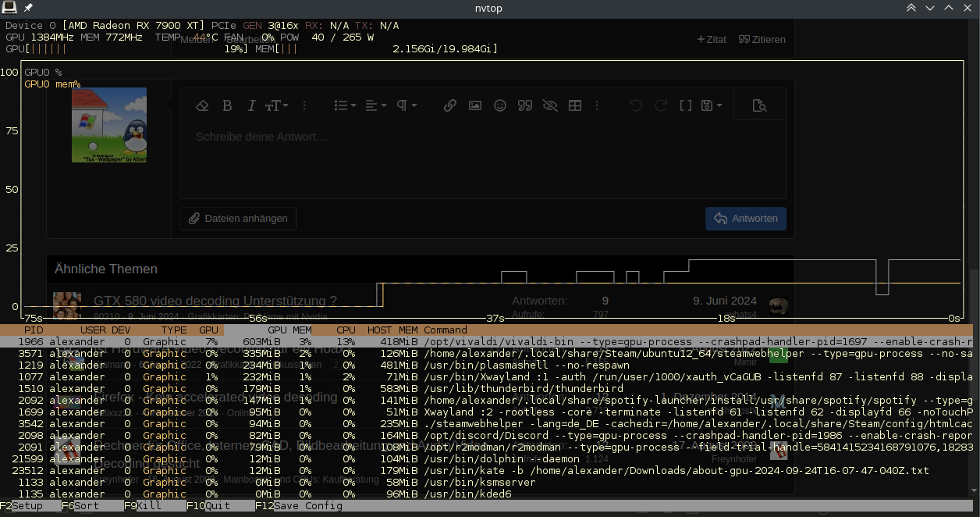Open the list type dropdown

(x=345, y=105)
